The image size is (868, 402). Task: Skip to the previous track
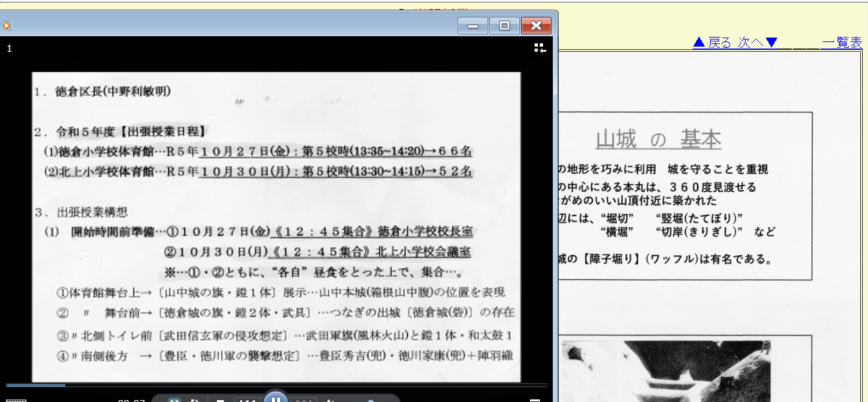click(x=248, y=401)
